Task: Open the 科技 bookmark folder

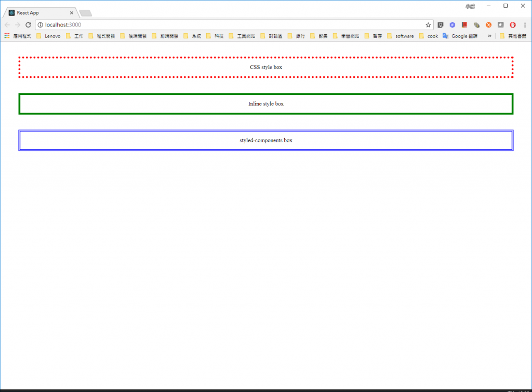Action: click(215, 36)
